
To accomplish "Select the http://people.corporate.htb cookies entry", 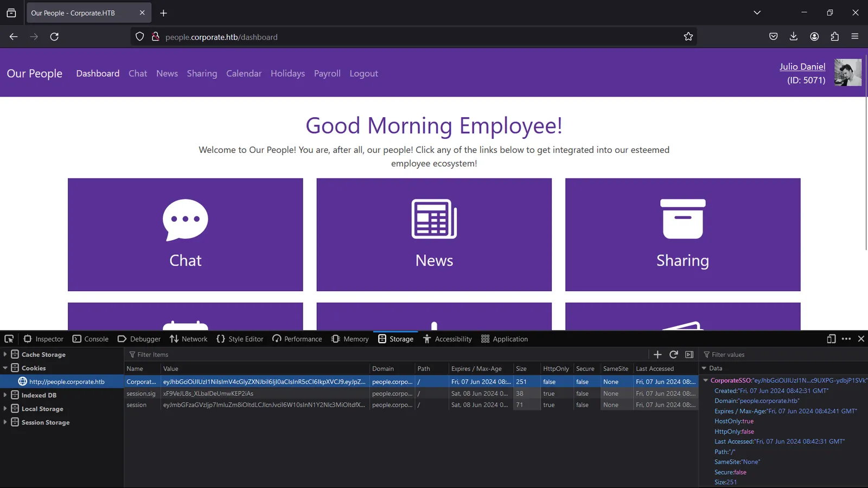I will [62, 382].
